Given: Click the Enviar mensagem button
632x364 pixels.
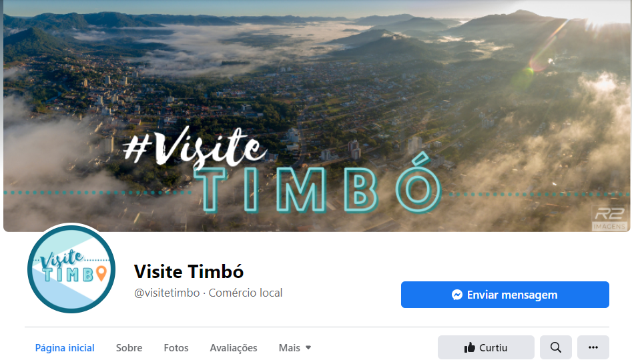Looking at the screenshot, I should pos(505,295).
